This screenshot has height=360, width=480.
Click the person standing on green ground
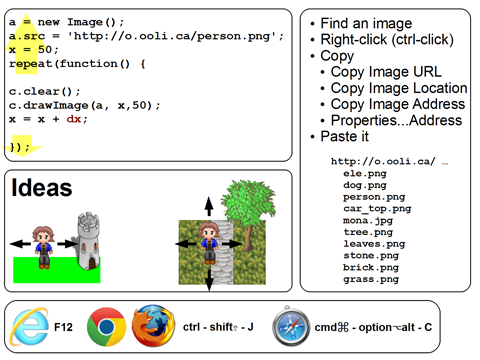click(44, 247)
